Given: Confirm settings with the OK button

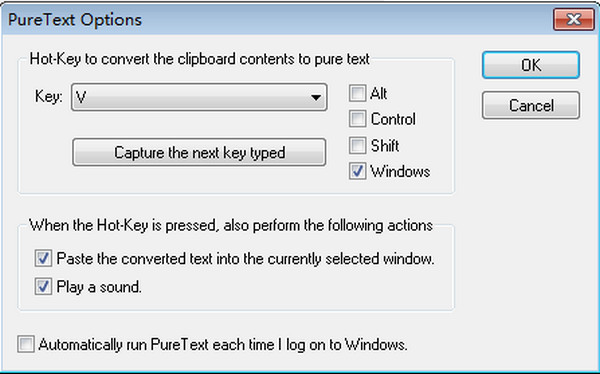Looking at the screenshot, I should pyautogui.click(x=531, y=65).
